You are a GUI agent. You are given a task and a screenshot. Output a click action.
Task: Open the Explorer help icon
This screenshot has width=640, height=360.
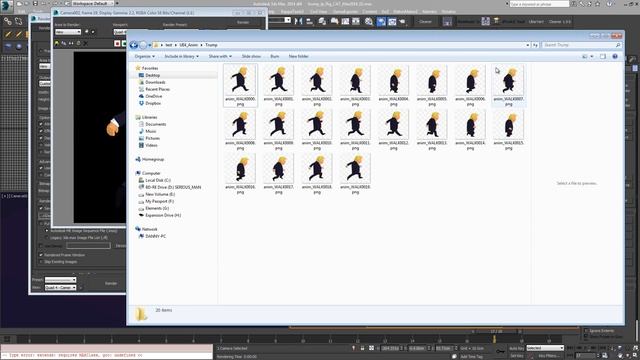click(x=615, y=56)
